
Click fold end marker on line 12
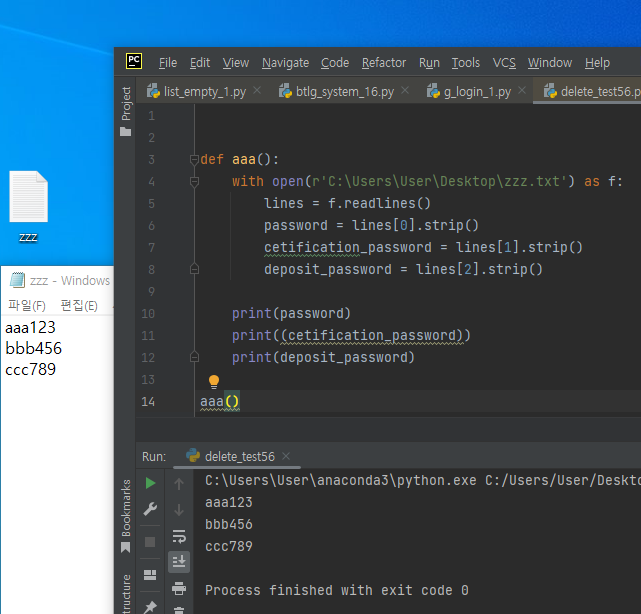(194, 357)
